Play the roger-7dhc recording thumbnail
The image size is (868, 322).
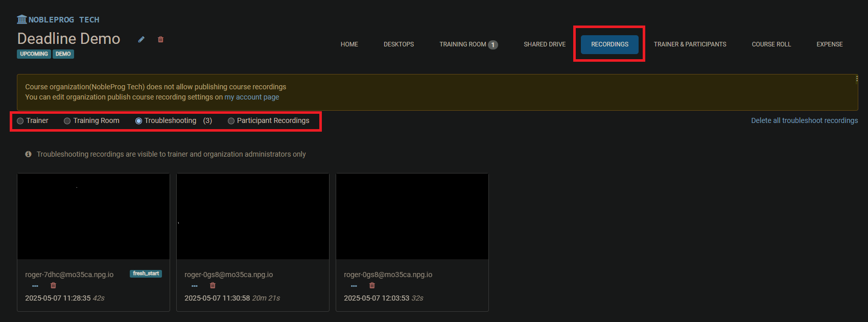(93, 216)
